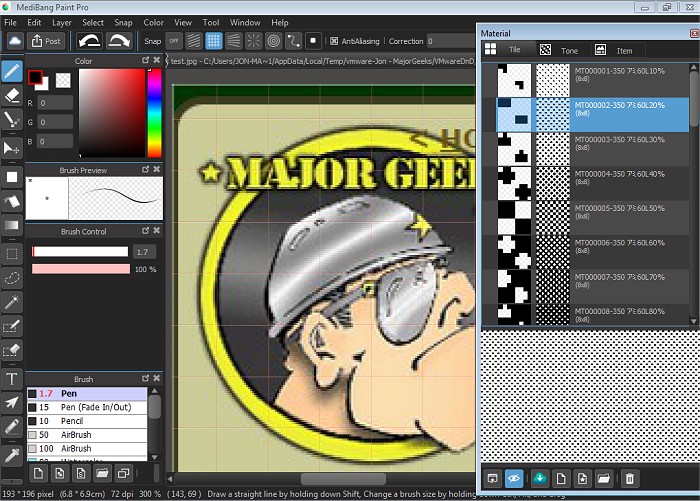Image resolution: width=700 pixels, height=501 pixels.
Task: Select the 50 AirBrush entry
Action: click(87, 435)
